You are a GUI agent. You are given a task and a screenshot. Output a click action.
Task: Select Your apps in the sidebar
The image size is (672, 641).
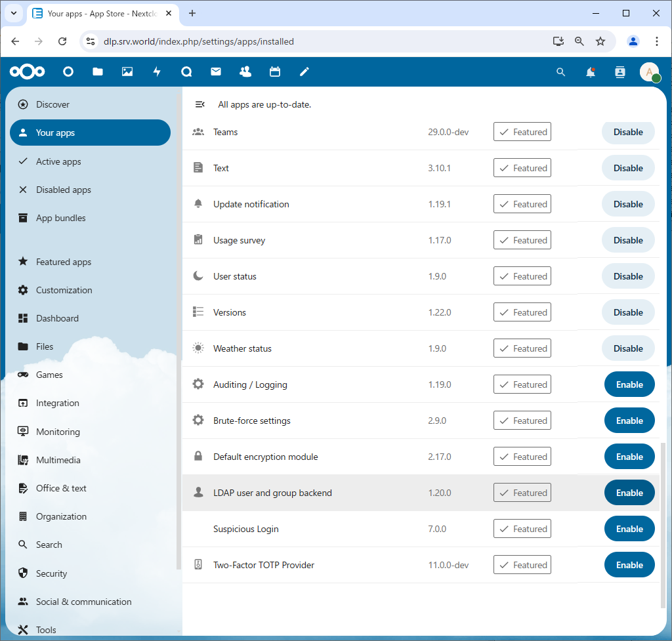click(91, 133)
